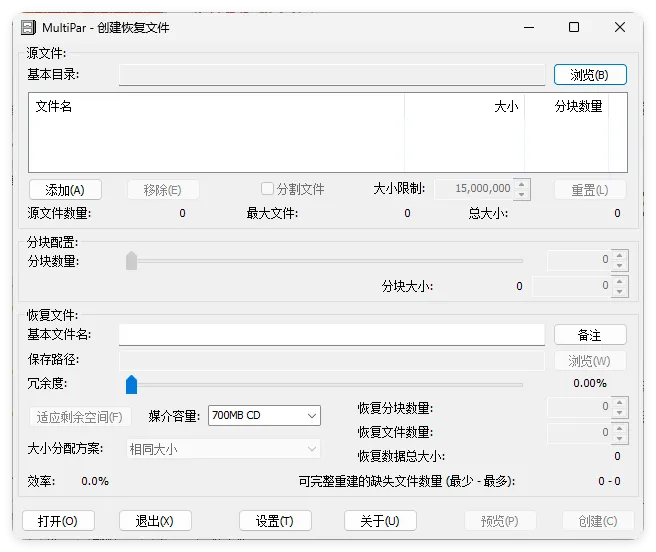Maximize the MultiPar window
The height and width of the screenshot is (552, 656).
pyautogui.click(x=574, y=27)
